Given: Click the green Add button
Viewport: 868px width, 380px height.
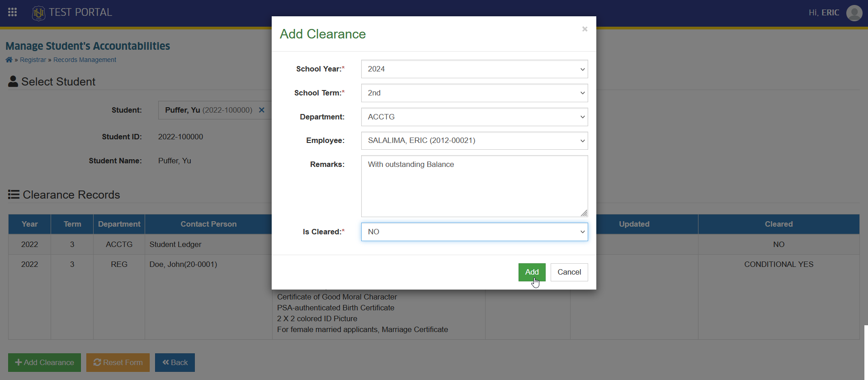Looking at the screenshot, I should 532,272.
